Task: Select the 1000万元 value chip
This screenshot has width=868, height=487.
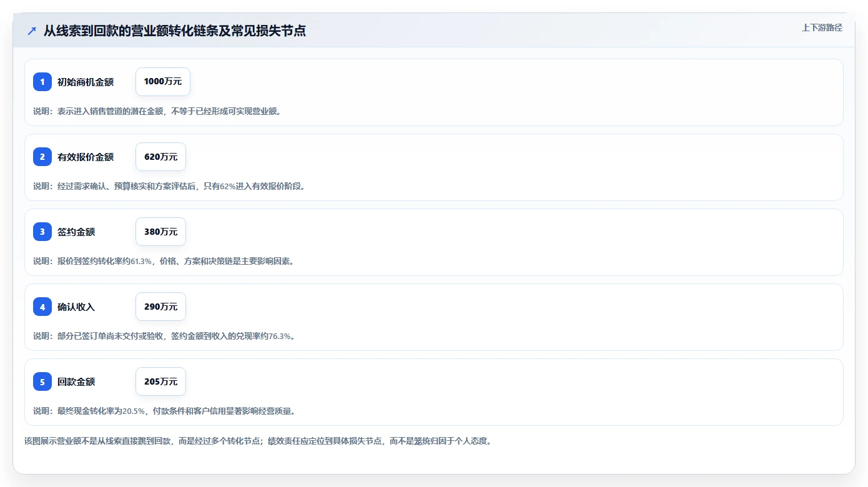Action: pos(163,82)
